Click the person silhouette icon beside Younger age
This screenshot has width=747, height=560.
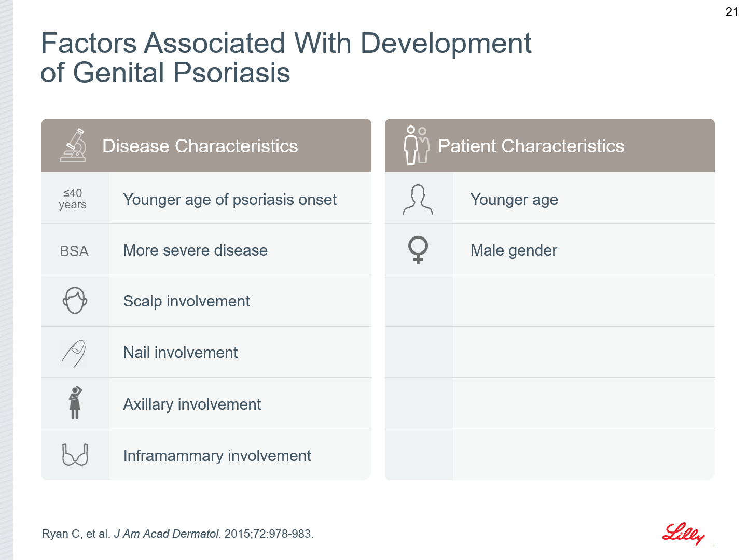[x=418, y=200]
